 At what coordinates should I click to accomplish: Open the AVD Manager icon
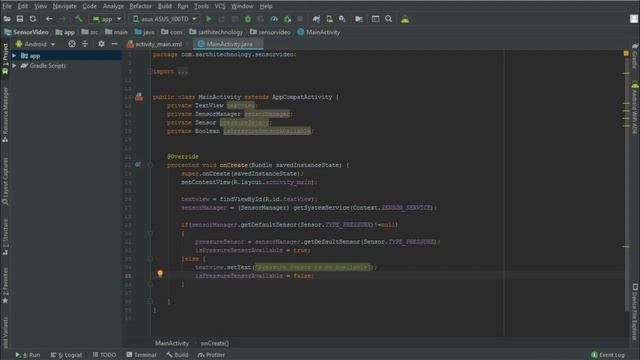pyautogui.click(x=329, y=19)
